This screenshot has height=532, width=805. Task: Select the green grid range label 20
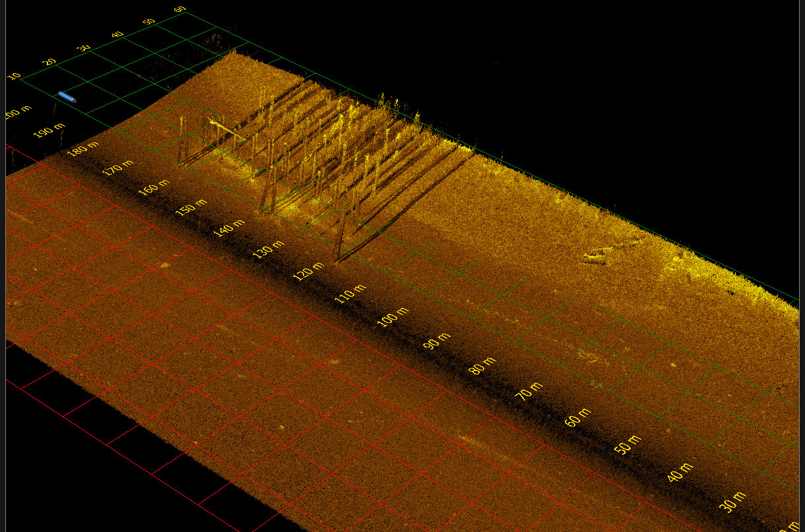(49, 61)
